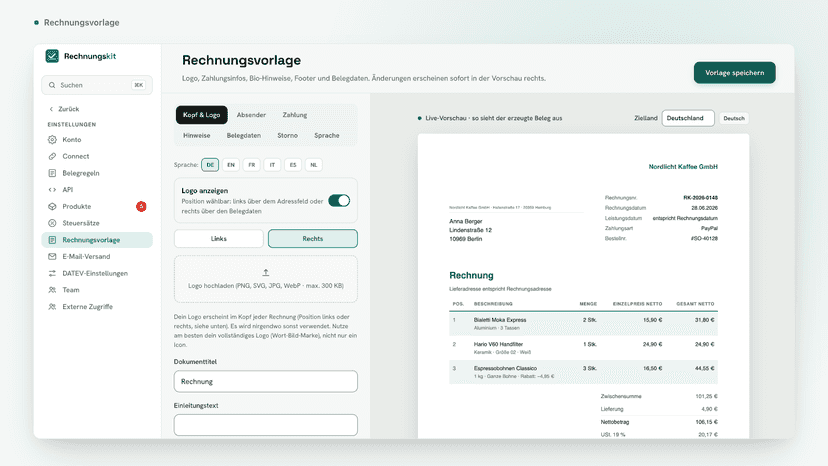Screen dimensions: 828x466
Task: Click invoice number RK-2026-0148
Action: coord(700,198)
